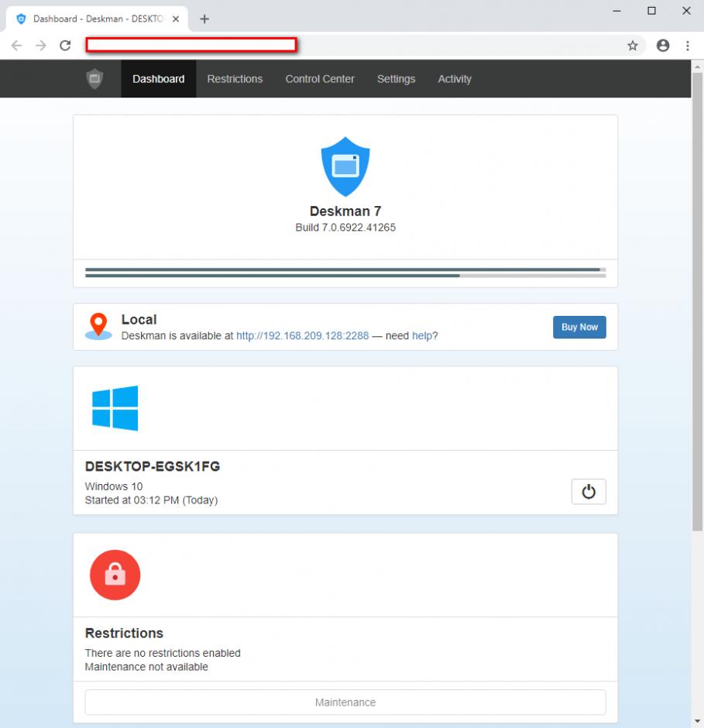This screenshot has height=728, width=704.
Task: Maximize the browser window
Action: [x=651, y=11]
